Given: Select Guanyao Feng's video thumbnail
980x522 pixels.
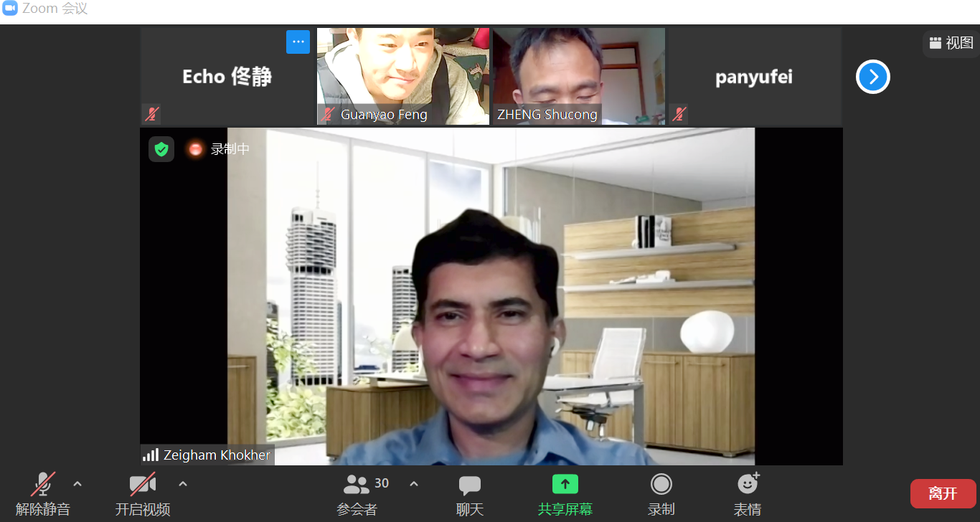Looking at the screenshot, I should 402,72.
